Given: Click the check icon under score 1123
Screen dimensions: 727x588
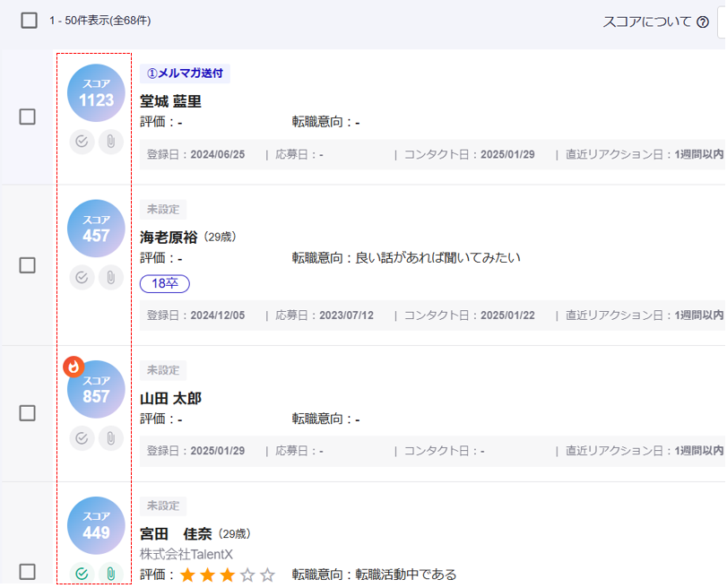Looking at the screenshot, I should pos(82,142).
